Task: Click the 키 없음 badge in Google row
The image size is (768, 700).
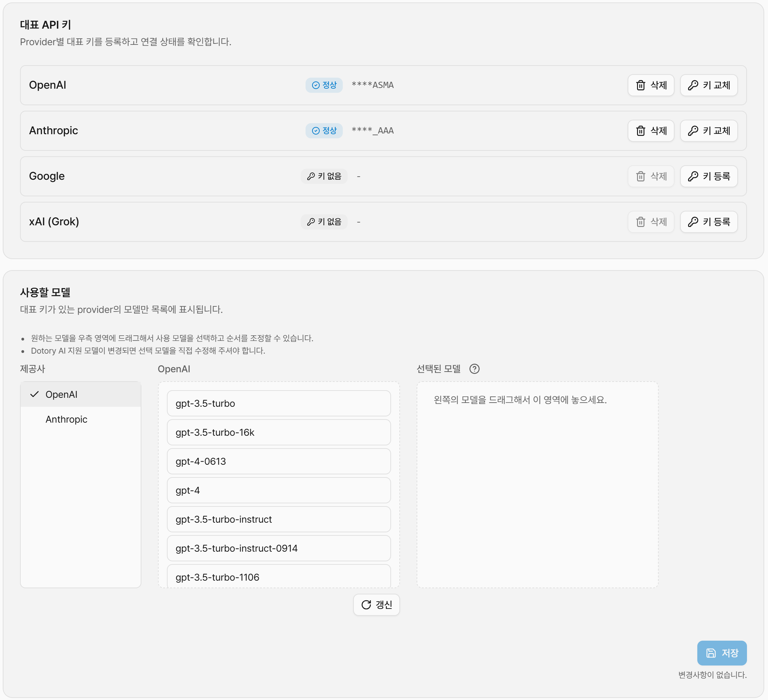Action: tap(324, 176)
